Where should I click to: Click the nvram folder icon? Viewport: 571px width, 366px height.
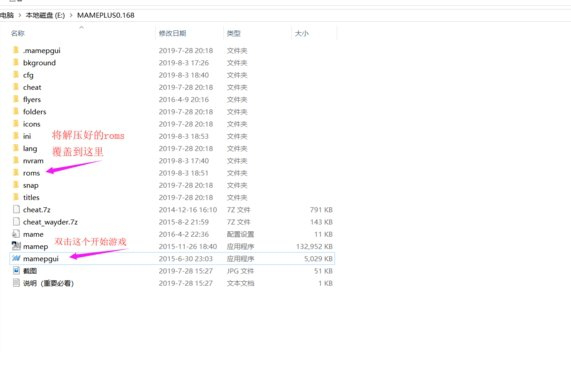pos(16,160)
